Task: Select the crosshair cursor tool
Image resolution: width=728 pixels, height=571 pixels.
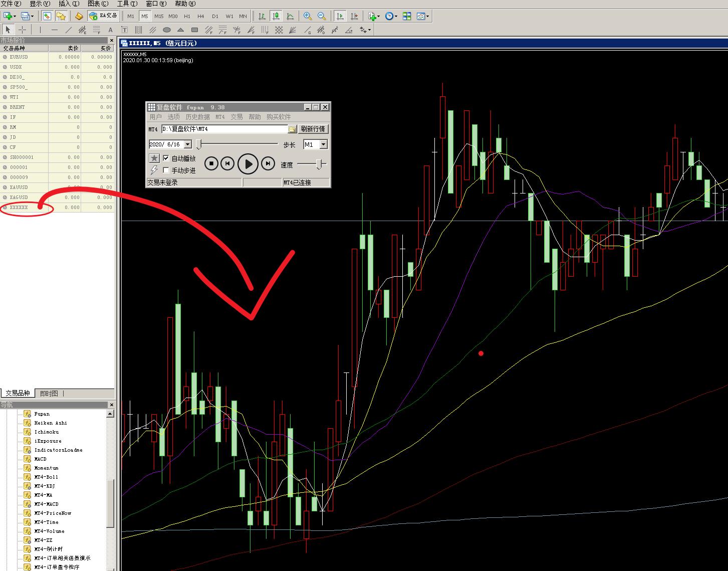Action: click(x=22, y=30)
